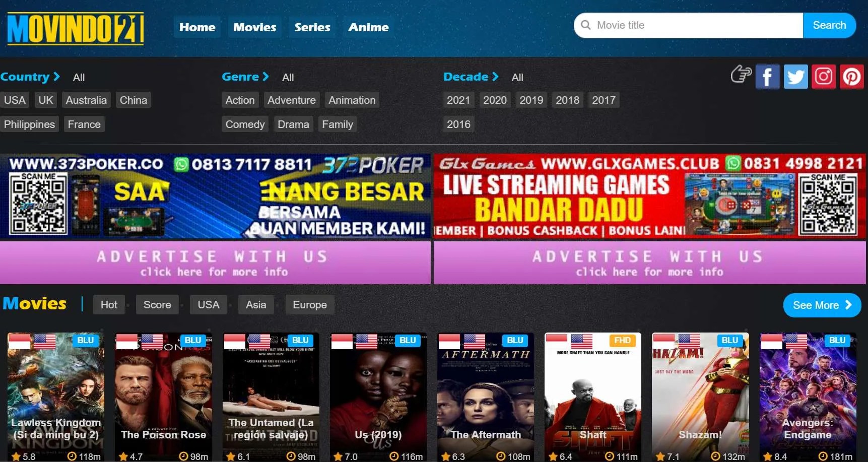Open the Series menu
The image size is (868, 462).
tap(312, 27)
